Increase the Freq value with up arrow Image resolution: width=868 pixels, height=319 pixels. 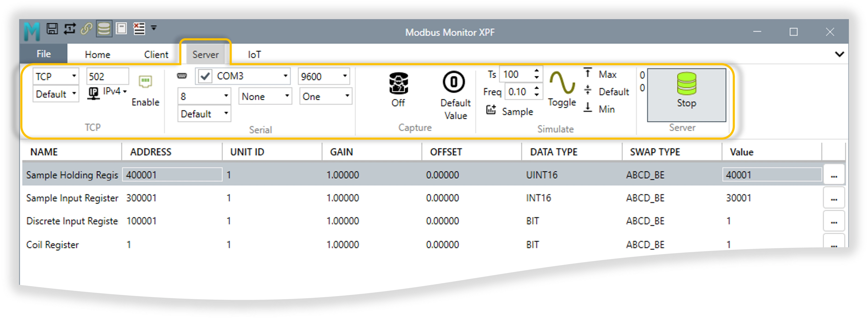[x=537, y=88]
